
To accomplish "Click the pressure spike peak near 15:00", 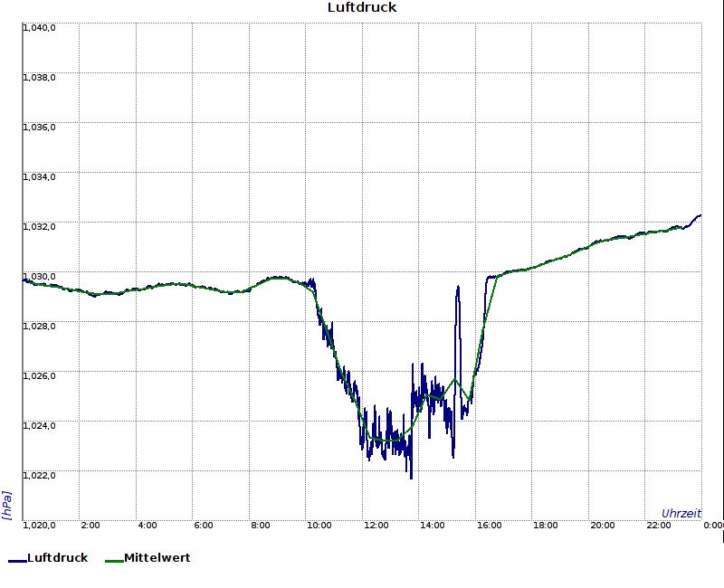I will click(x=458, y=288).
